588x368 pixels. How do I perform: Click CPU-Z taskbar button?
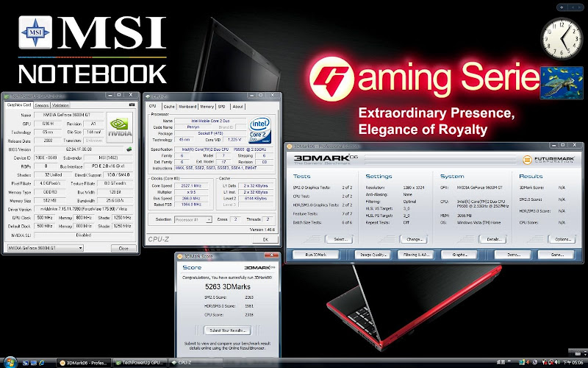[x=195, y=363]
